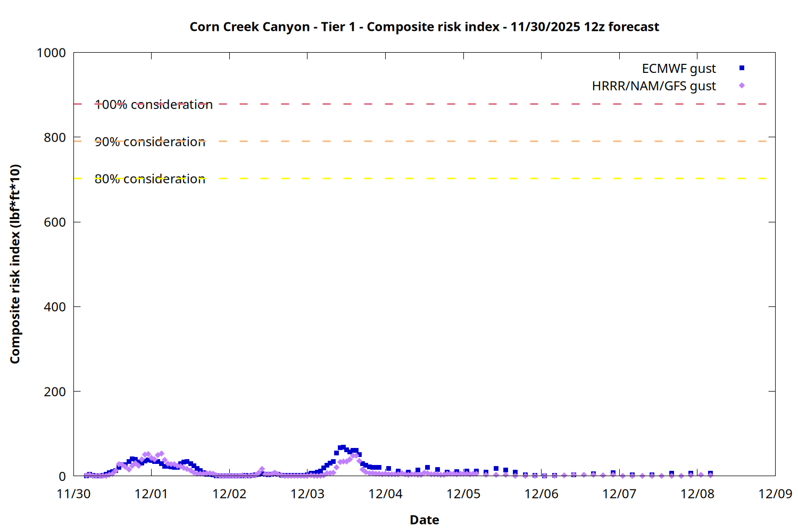Select the HRRR/NAM/GFS gust legend text
Image resolution: width=798 pixels, height=532 pixels.
point(653,86)
